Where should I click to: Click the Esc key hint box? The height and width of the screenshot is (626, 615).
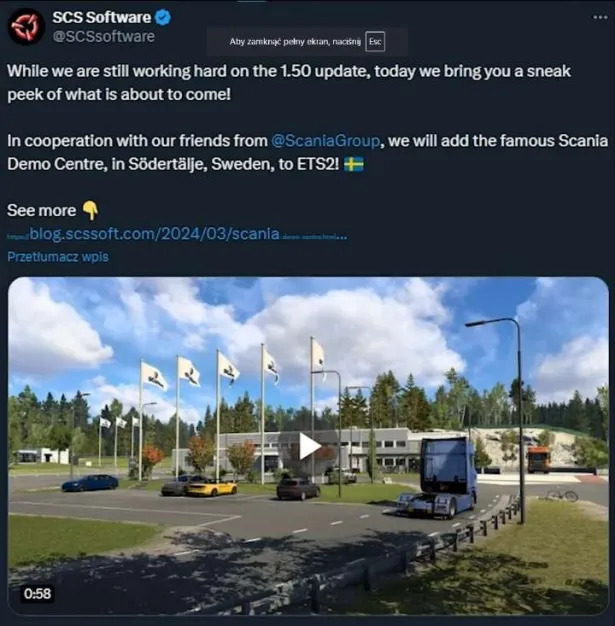375,42
